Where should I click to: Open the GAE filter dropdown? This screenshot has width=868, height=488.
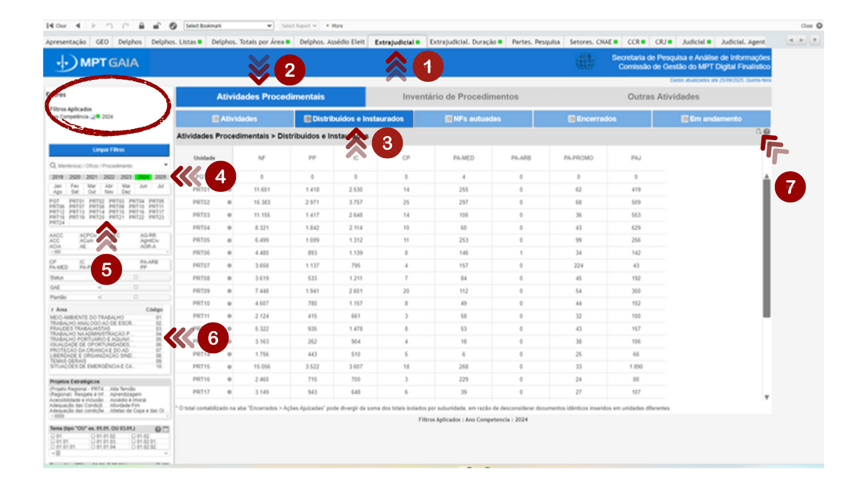point(99,287)
